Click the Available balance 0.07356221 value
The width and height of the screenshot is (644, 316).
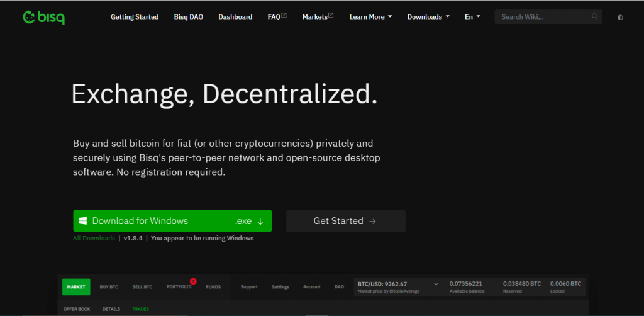[466, 283]
